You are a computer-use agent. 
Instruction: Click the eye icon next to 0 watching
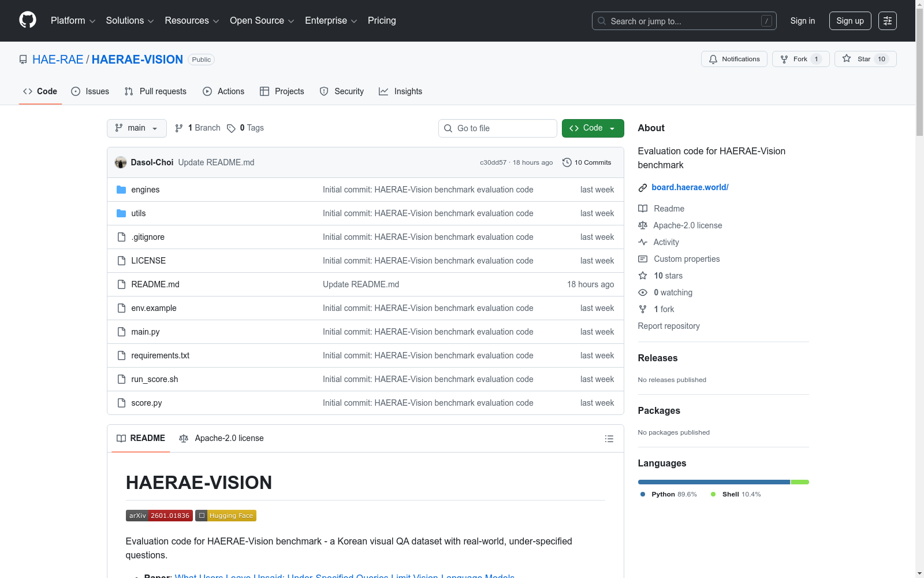pyautogui.click(x=643, y=292)
